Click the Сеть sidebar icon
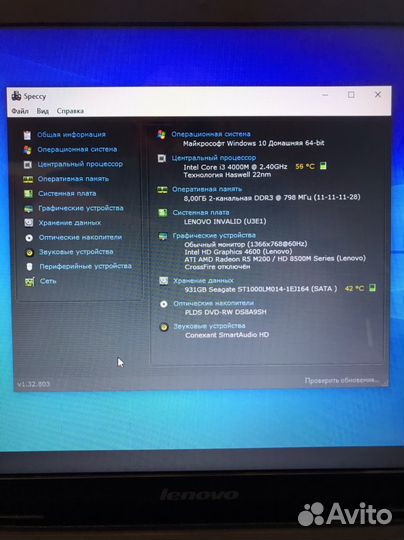 click(x=30, y=282)
